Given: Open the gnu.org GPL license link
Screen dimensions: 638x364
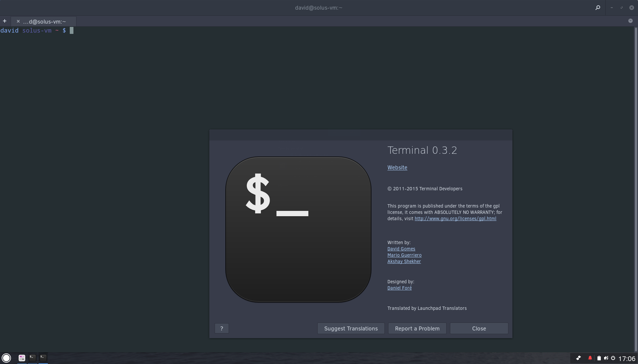Looking at the screenshot, I should point(455,219).
